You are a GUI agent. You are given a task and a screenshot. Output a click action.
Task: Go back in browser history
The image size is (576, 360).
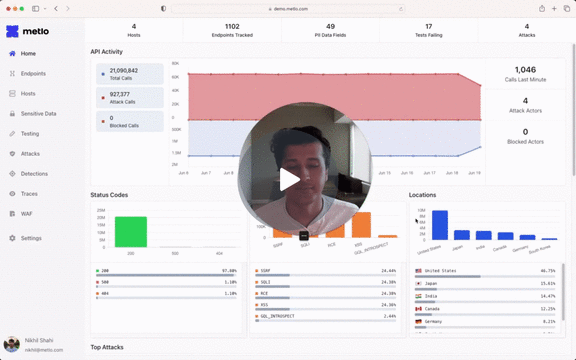[x=56, y=8]
